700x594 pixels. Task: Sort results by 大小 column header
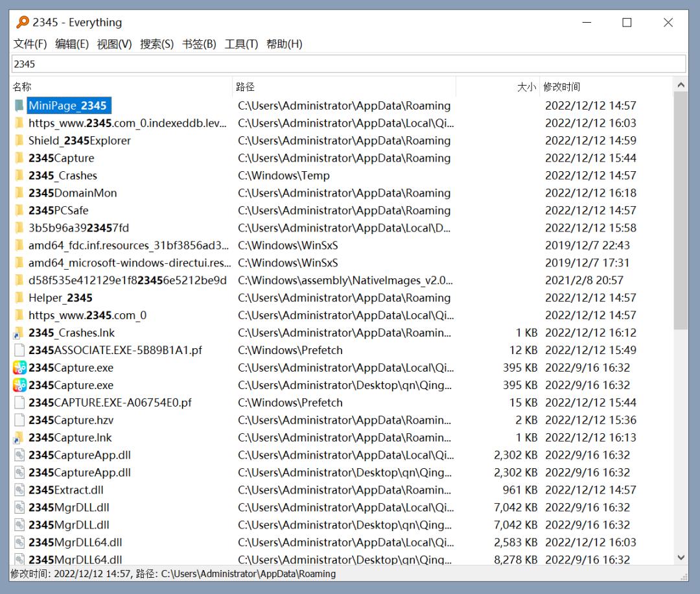coord(498,87)
